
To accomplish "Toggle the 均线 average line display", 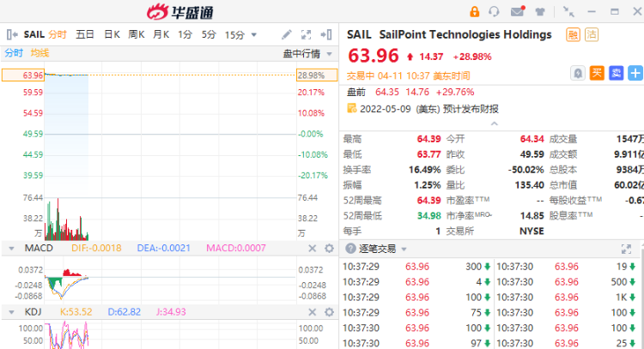I will coord(40,53).
